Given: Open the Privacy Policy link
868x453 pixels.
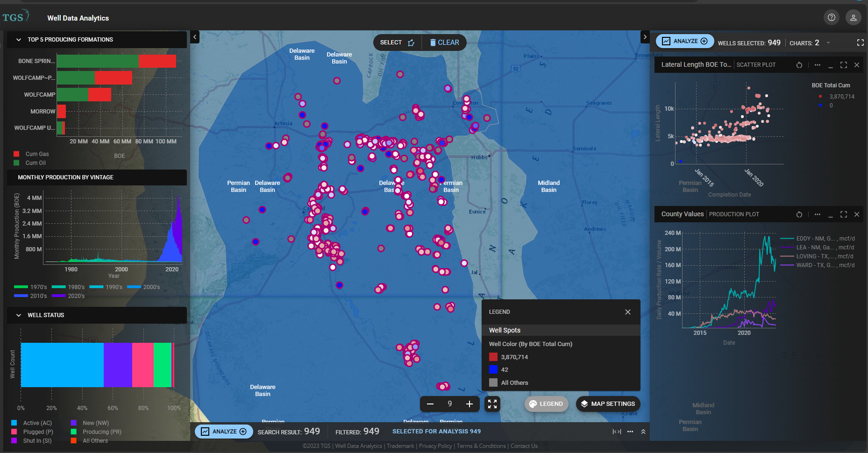Looking at the screenshot, I should [435, 446].
